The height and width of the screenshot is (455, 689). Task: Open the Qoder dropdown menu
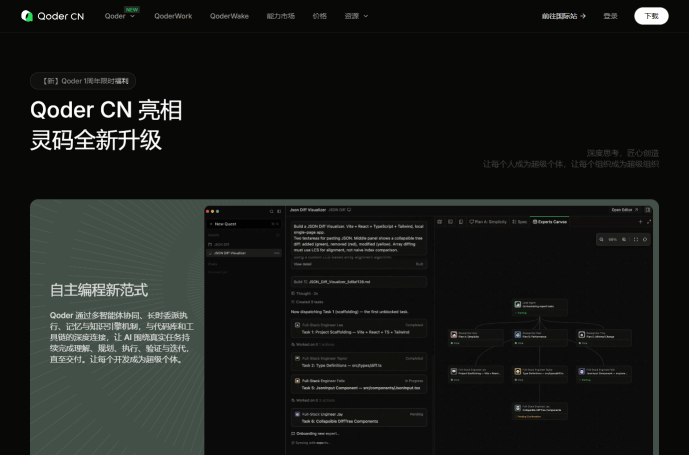[x=120, y=16]
